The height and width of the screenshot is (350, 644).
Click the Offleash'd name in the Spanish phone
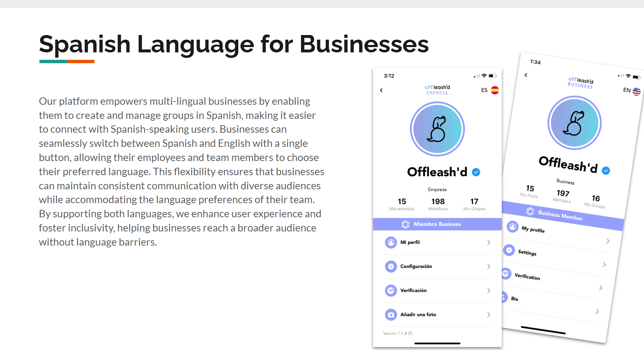tap(437, 172)
